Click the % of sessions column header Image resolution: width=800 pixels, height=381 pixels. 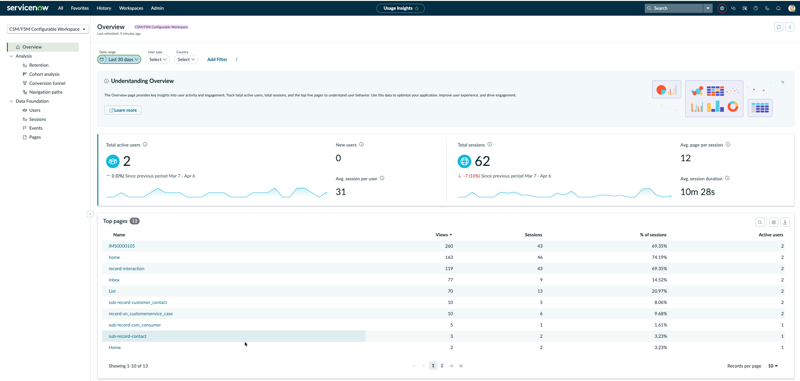(x=654, y=235)
